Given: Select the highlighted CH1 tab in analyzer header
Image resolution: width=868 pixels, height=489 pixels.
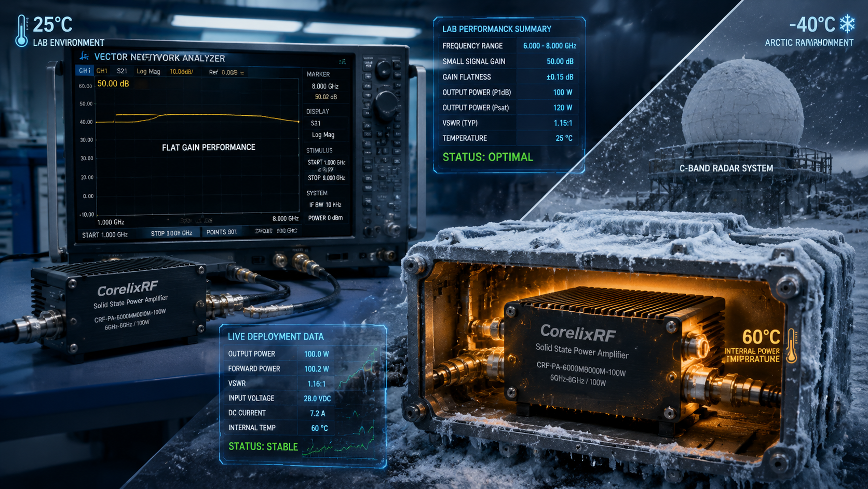Looking at the screenshot, I should 85,71.
